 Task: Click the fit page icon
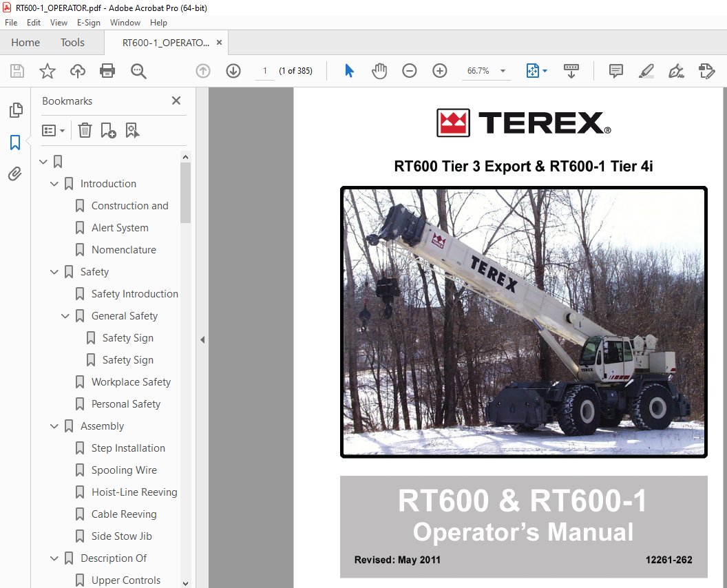pyautogui.click(x=533, y=71)
